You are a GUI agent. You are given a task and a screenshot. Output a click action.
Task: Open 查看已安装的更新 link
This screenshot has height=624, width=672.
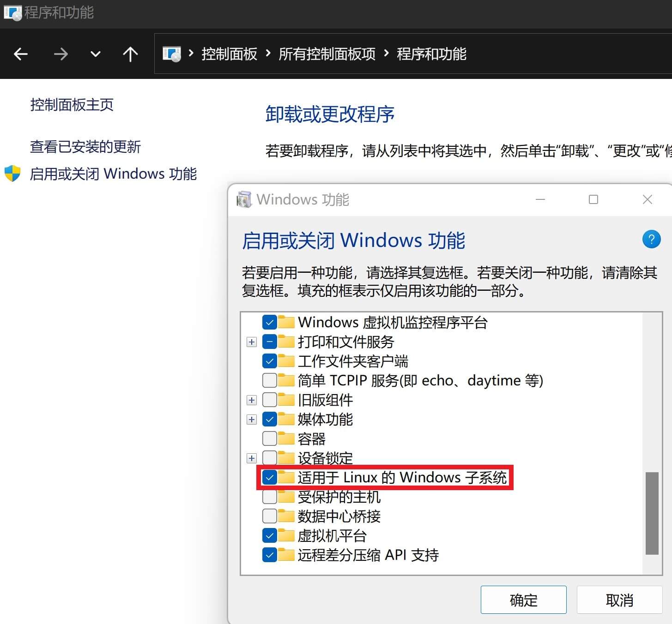[85, 147]
